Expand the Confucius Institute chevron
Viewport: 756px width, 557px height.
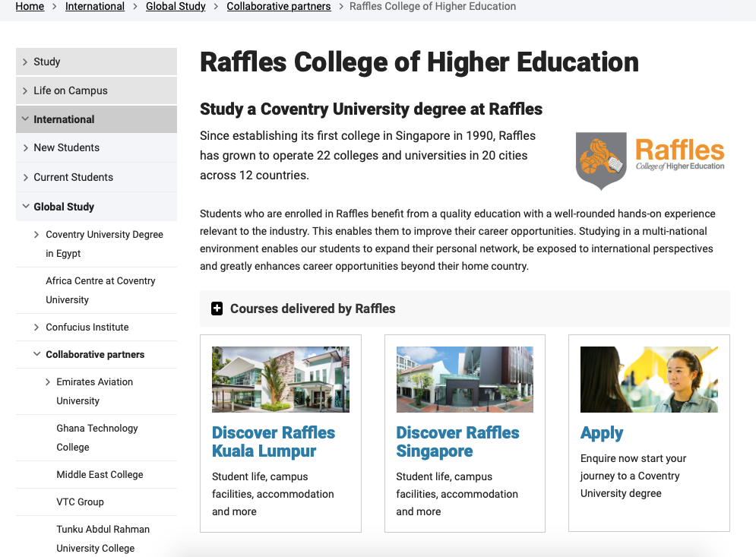(x=36, y=327)
